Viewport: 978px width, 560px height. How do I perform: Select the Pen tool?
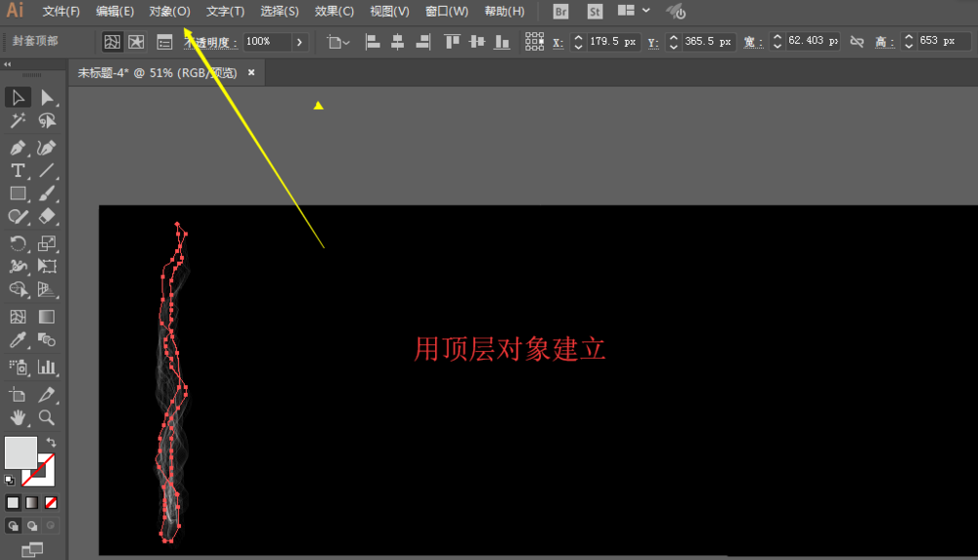(18, 148)
